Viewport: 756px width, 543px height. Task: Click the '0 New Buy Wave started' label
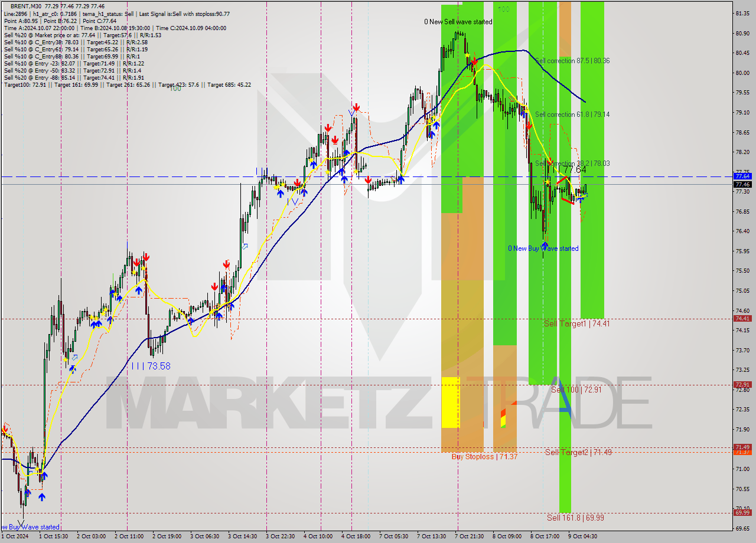click(x=543, y=248)
